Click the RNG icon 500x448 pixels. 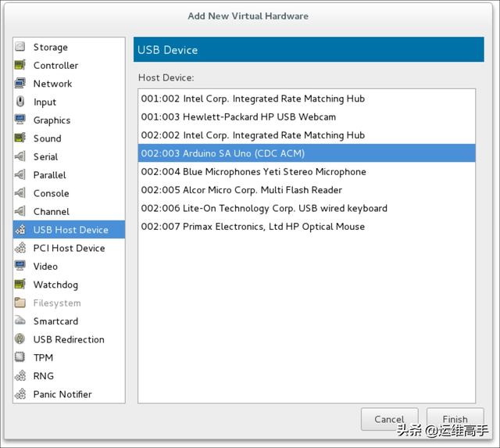[x=20, y=375]
